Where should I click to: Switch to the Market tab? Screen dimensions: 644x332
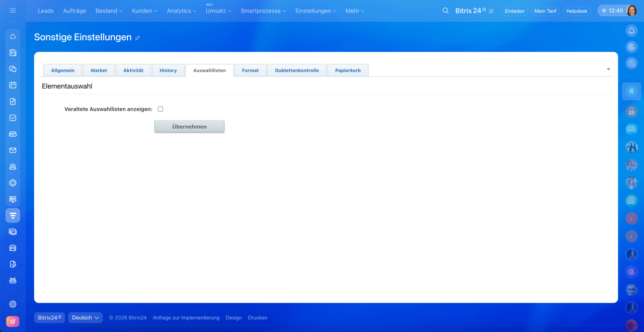pyautogui.click(x=99, y=70)
